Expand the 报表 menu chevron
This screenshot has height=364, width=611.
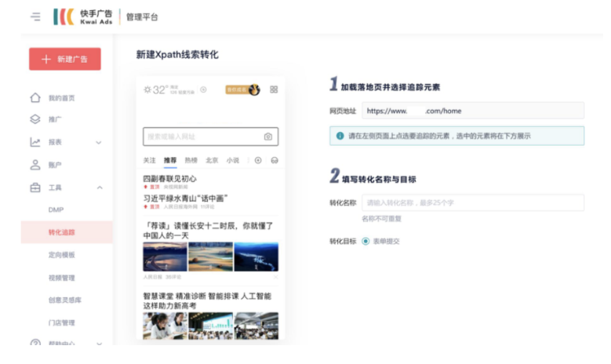point(99,142)
